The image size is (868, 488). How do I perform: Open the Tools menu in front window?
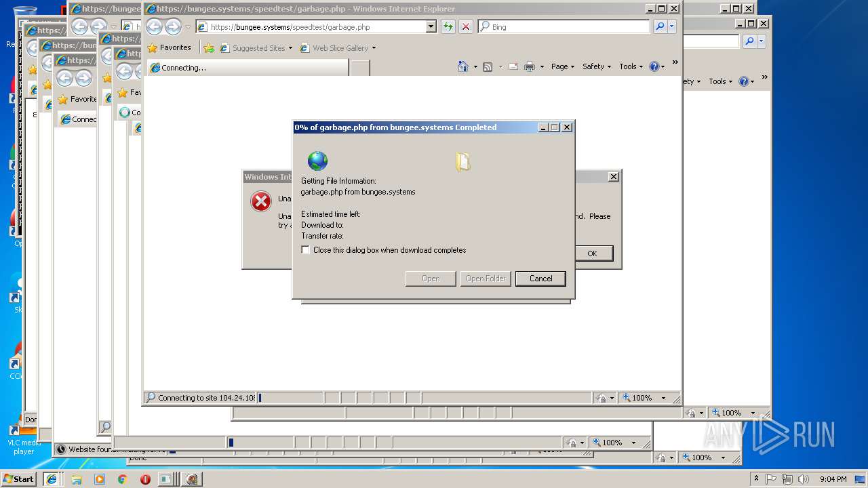[631, 66]
